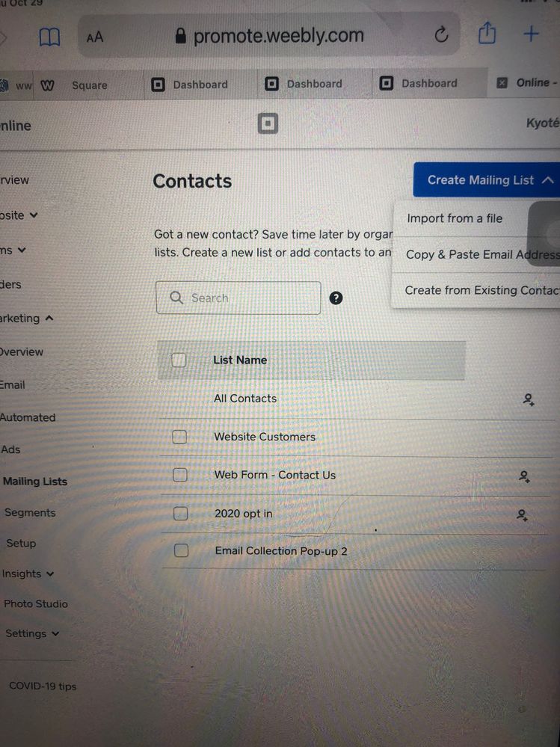This screenshot has height=747, width=560.
Task: Tap the Safari share icon
Action: [x=487, y=34]
